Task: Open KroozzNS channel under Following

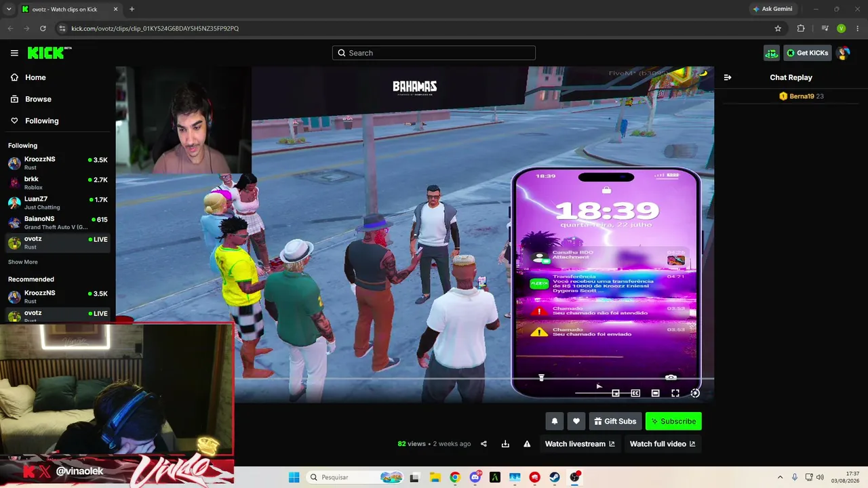Action: tap(58, 163)
